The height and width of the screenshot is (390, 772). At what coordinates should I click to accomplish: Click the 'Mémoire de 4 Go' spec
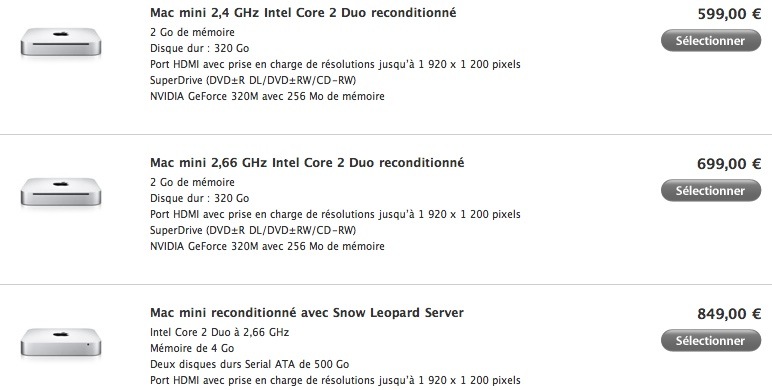pyautogui.click(x=192, y=348)
